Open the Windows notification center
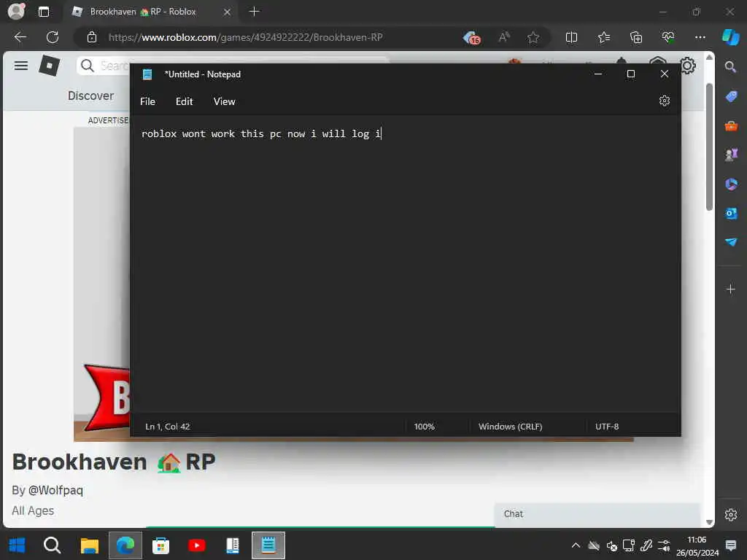This screenshot has height=560, width=747. tap(731, 545)
